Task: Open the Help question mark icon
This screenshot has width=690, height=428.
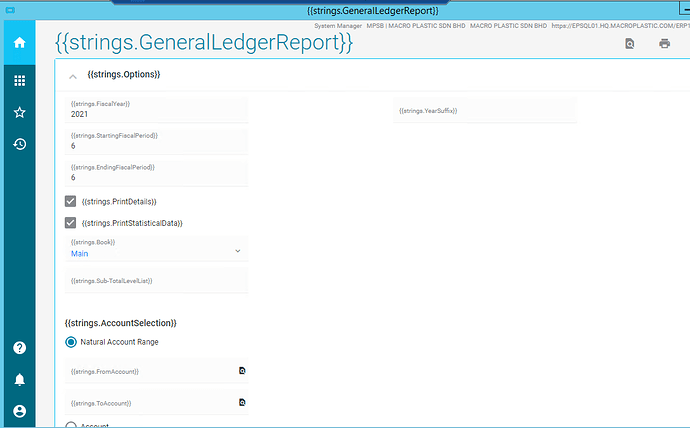Action: [19, 348]
